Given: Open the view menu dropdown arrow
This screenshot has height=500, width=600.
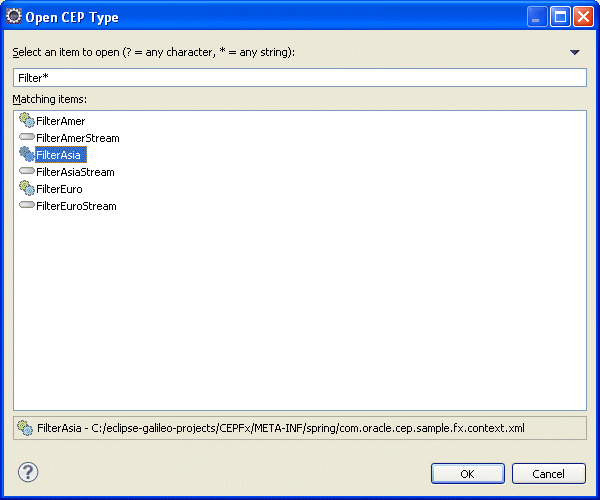Looking at the screenshot, I should [x=574, y=52].
